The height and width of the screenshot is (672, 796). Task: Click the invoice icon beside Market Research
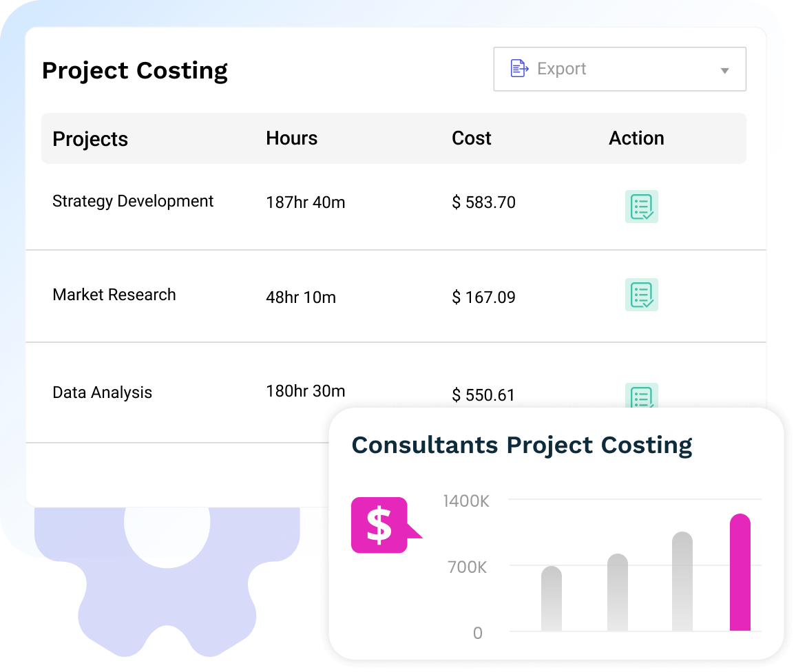(641, 295)
